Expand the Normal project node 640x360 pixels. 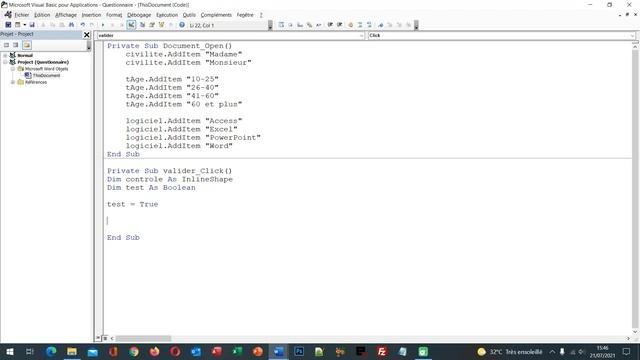[x=5, y=55]
